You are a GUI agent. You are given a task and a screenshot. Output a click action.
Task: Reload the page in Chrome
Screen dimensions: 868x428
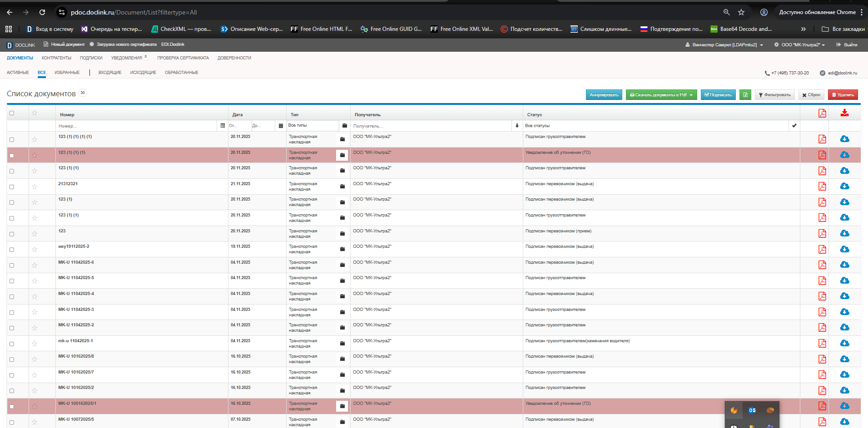click(x=42, y=12)
